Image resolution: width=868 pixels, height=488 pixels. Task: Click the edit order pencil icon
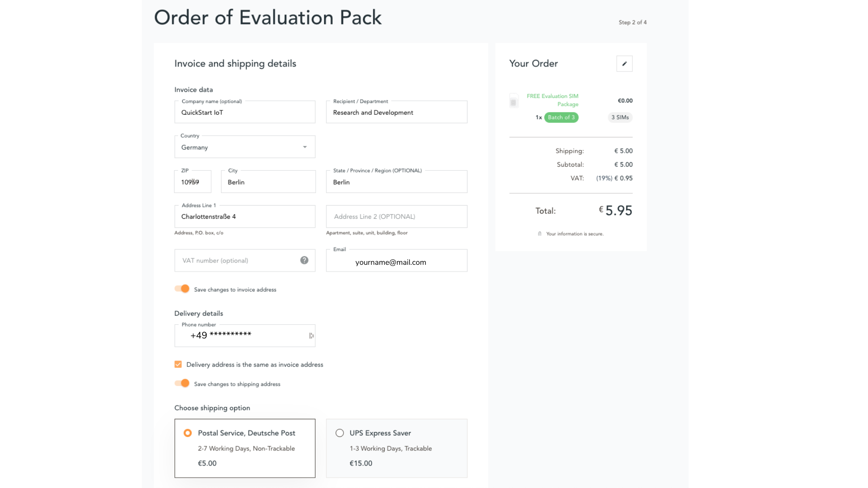click(x=624, y=64)
